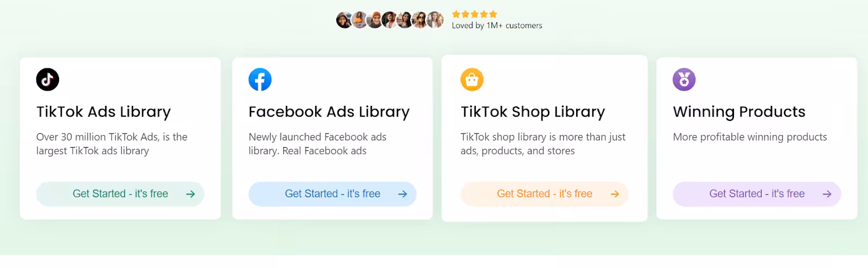Start free with Facebook Ads Library

point(333,194)
